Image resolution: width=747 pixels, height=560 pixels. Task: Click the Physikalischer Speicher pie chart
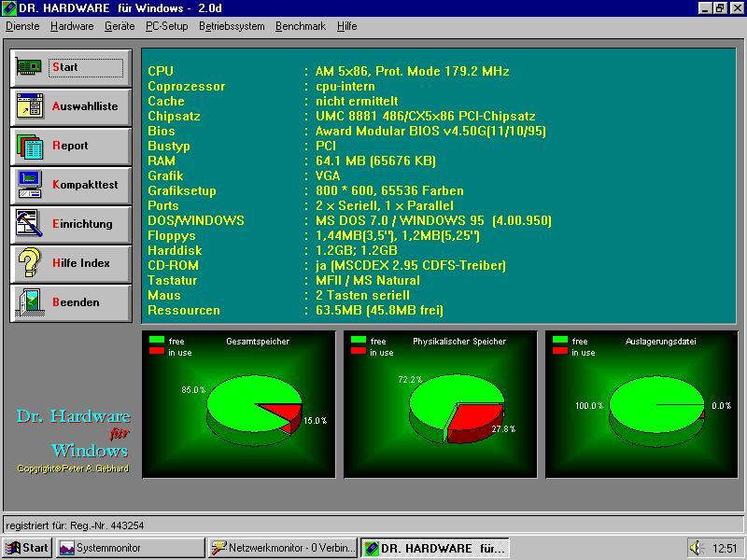(x=457, y=408)
